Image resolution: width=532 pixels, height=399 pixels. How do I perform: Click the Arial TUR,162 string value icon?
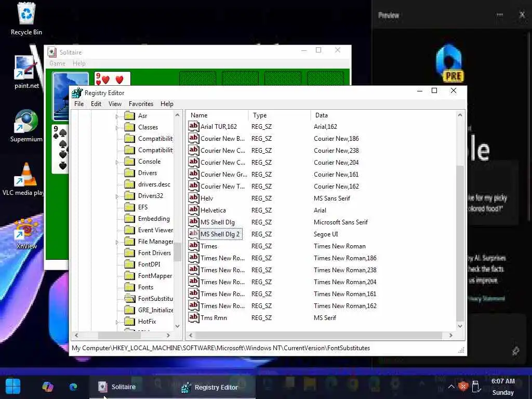[193, 126]
